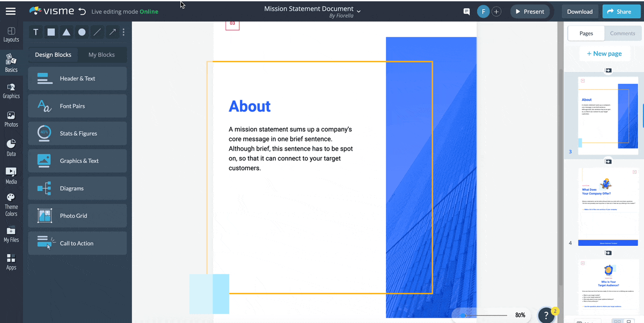The image size is (644, 323).
Task: Open the comments icon in the top bar
Action: coord(466,11)
